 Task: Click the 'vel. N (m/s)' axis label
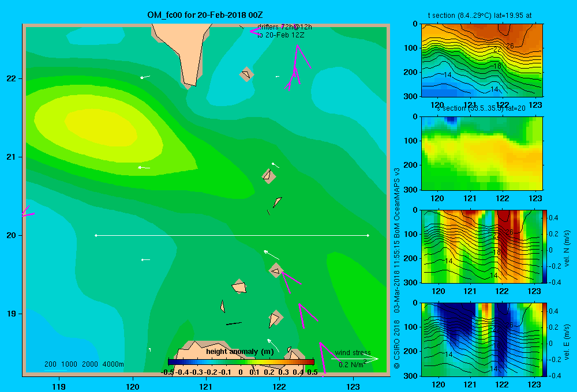click(567, 248)
